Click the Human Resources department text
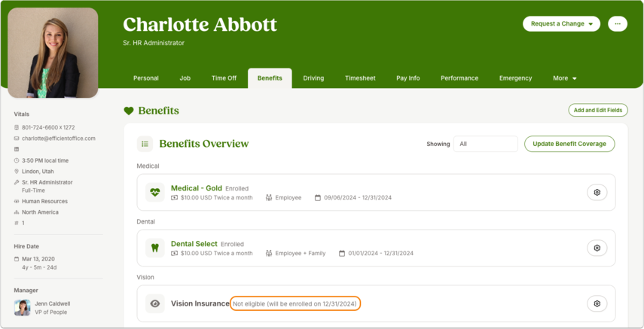 pos(44,201)
